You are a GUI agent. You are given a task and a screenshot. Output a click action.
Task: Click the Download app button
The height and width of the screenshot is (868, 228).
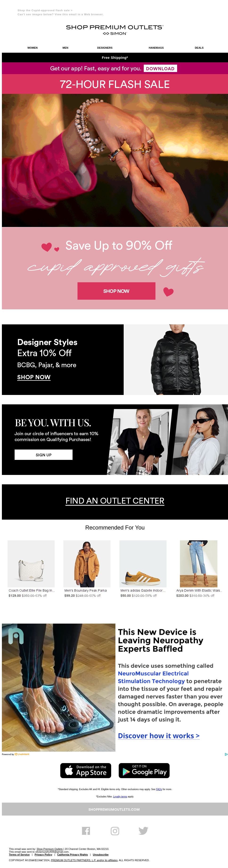pyautogui.click(x=160, y=68)
